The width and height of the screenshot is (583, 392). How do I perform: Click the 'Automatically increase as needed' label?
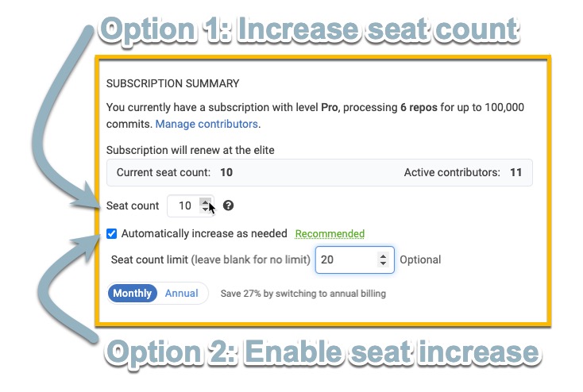click(x=203, y=234)
